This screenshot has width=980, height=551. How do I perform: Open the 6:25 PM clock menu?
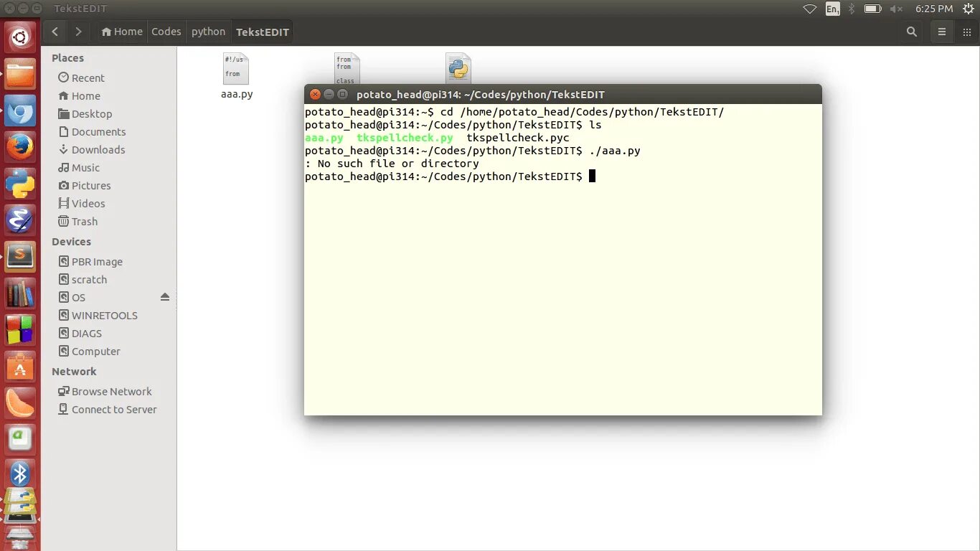[934, 9]
